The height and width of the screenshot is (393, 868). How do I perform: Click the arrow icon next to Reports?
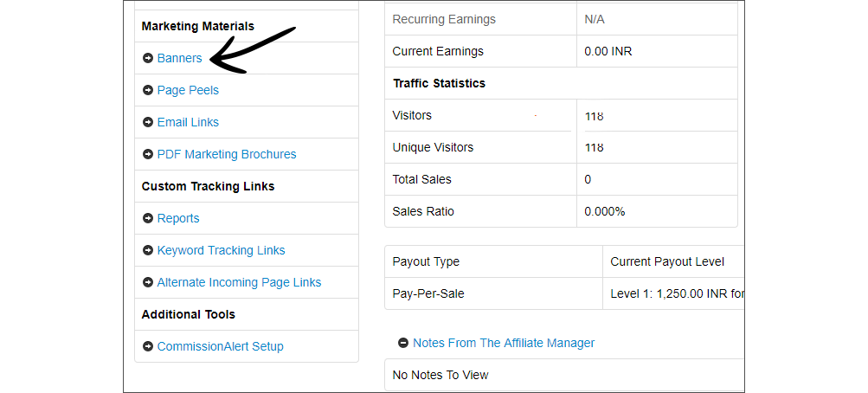tap(148, 219)
